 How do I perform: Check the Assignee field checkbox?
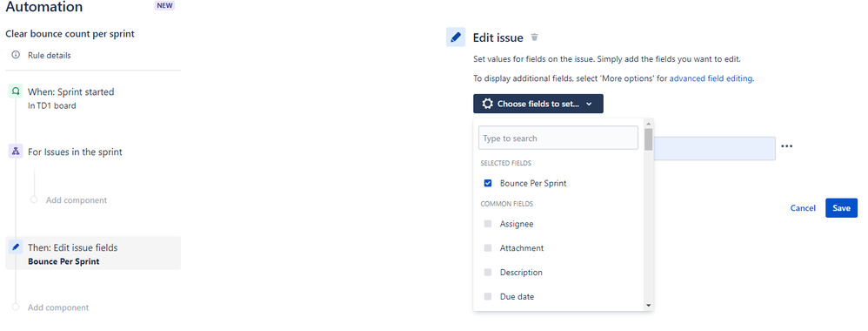click(488, 224)
